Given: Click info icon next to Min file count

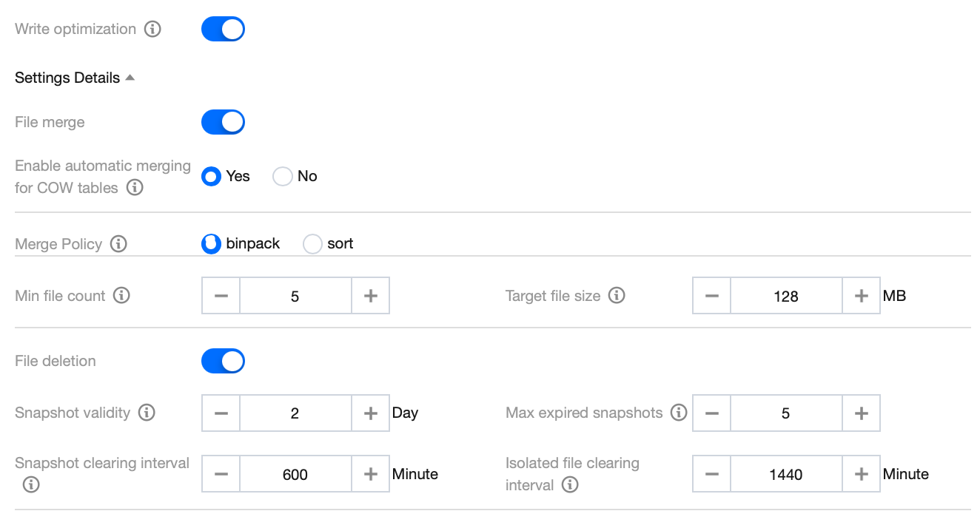Looking at the screenshot, I should (x=122, y=296).
